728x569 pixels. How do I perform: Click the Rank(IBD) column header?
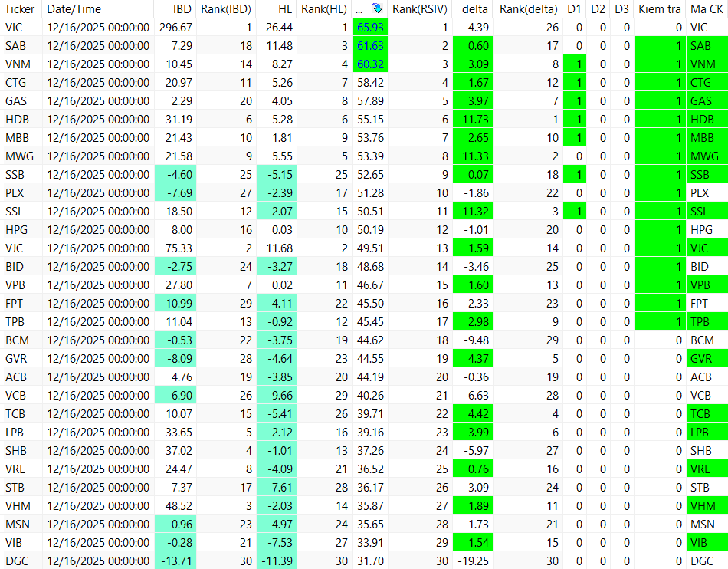225,9
